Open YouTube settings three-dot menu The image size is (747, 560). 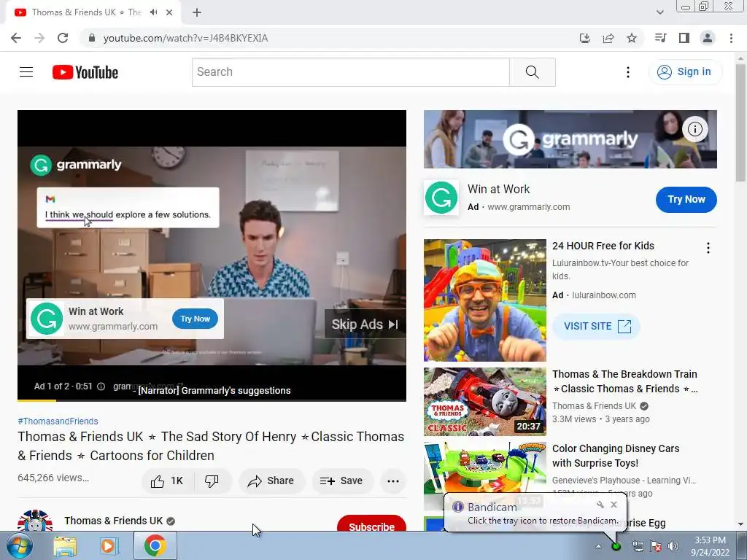(x=628, y=72)
